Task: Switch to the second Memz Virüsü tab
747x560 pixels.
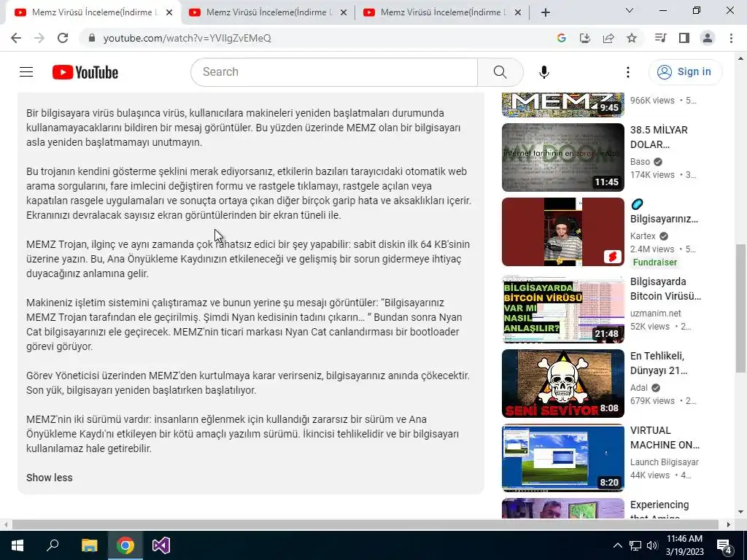Action: click(x=267, y=12)
